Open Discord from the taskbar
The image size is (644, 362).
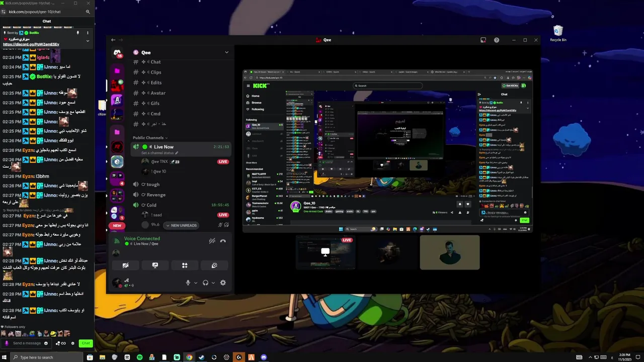(x=264, y=357)
